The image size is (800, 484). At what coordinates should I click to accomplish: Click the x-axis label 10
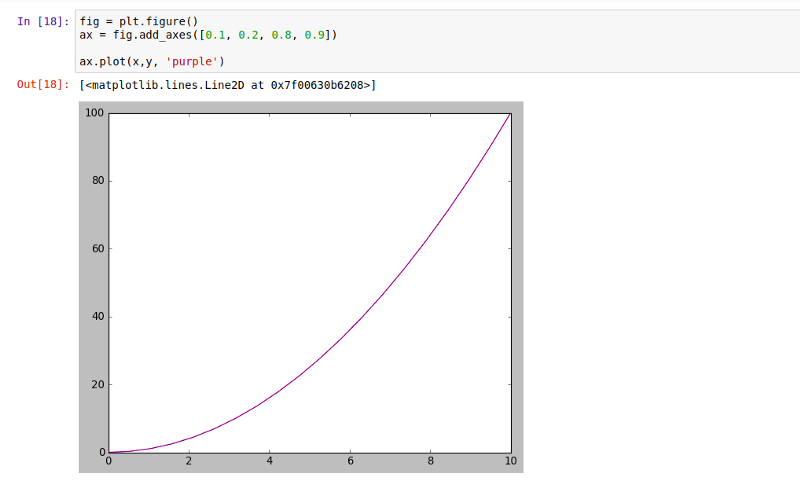click(x=511, y=461)
